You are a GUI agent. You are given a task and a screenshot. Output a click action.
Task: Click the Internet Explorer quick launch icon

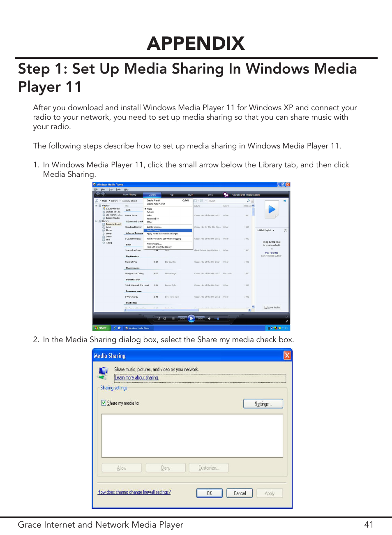[115, 328]
